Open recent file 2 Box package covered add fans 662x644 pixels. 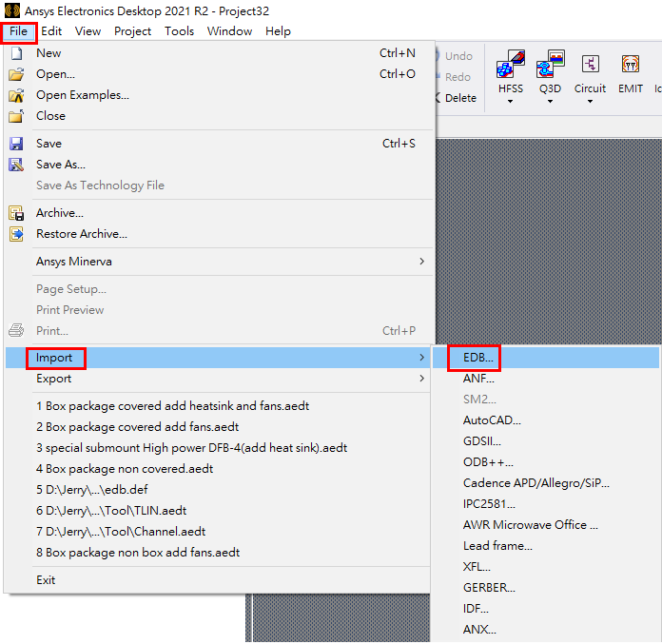coord(218,427)
